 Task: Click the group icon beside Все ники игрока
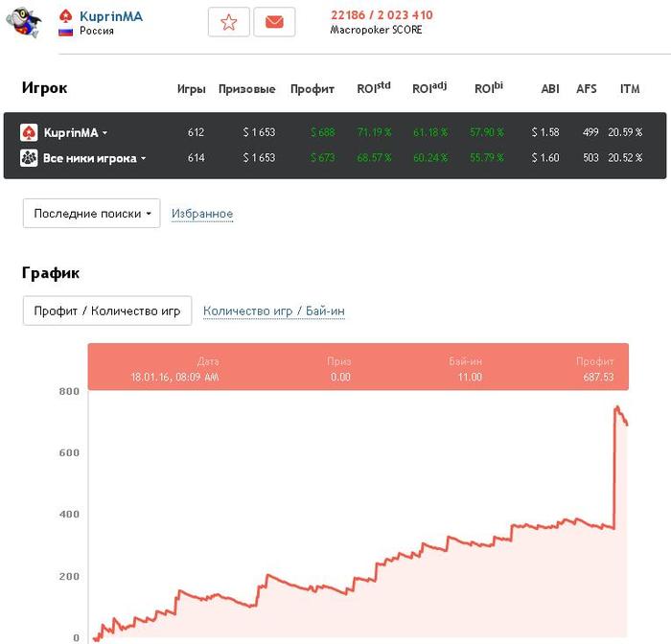pyautogui.click(x=29, y=157)
